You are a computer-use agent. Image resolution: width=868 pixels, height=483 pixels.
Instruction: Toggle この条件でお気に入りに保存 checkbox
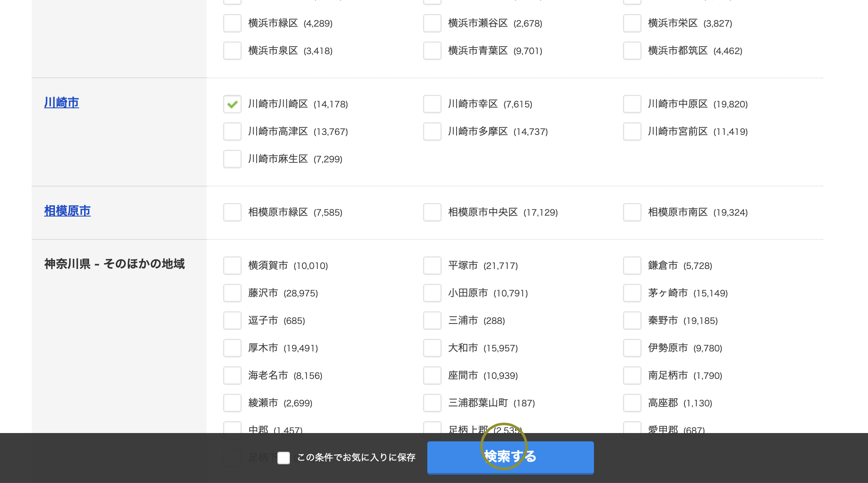pyautogui.click(x=284, y=458)
